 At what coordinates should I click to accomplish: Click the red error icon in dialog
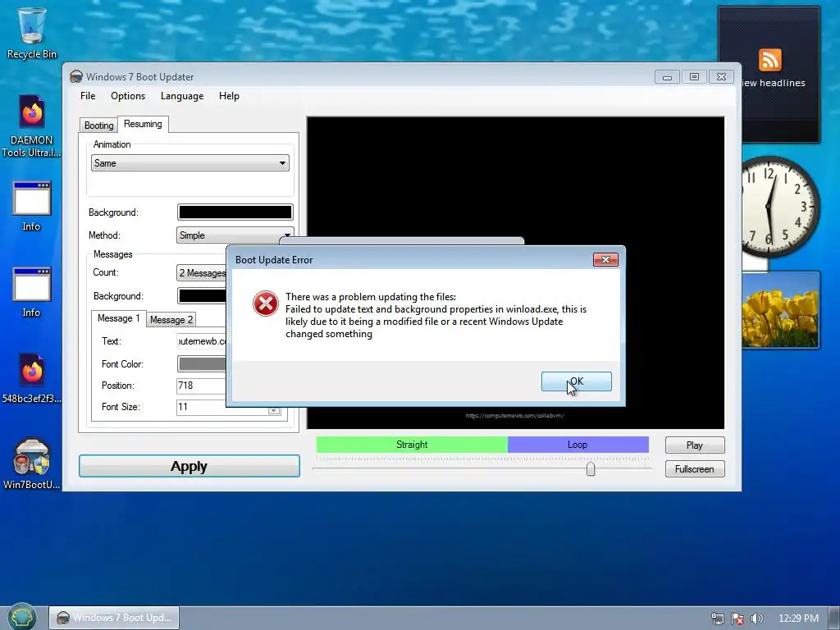click(265, 304)
